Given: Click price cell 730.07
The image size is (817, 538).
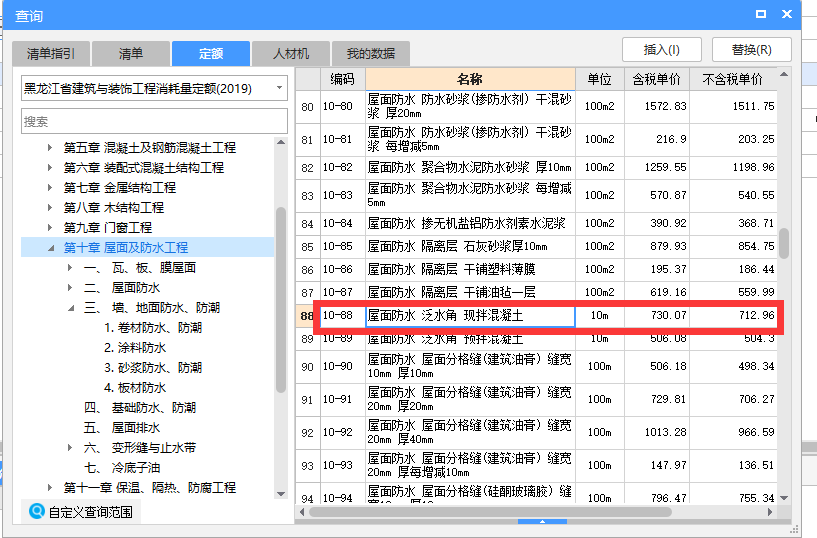Looking at the screenshot, I should pos(657,316).
